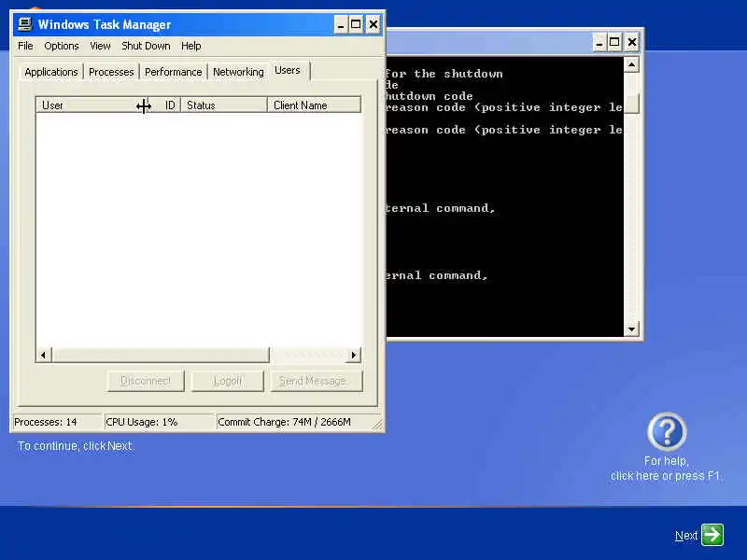Open the View menu
Screen dimensions: 747x560
(100, 46)
